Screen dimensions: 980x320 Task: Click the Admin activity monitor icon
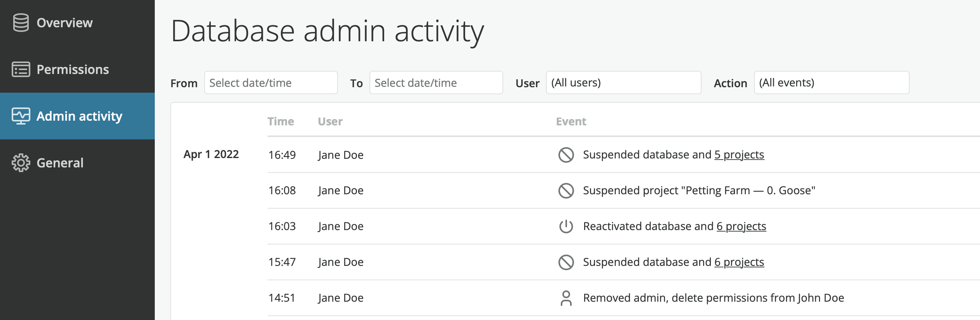(x=21, y=116)
